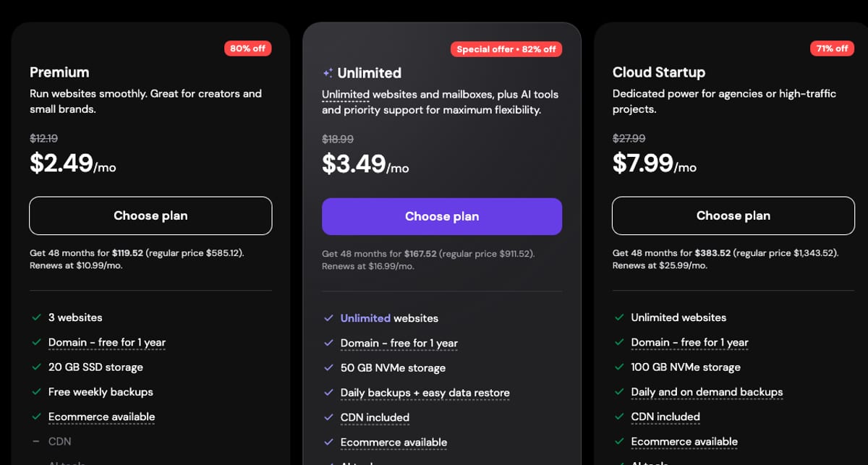This screenshot has width=868, height=465.
Task: Click the sparkle icon beside Unlimited title
Action: [328, 73]
